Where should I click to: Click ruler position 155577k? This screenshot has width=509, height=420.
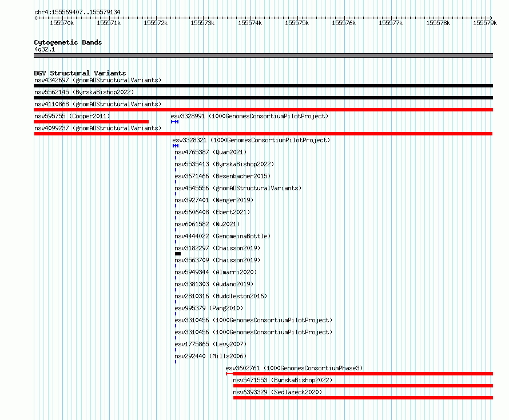coord(391,23)
